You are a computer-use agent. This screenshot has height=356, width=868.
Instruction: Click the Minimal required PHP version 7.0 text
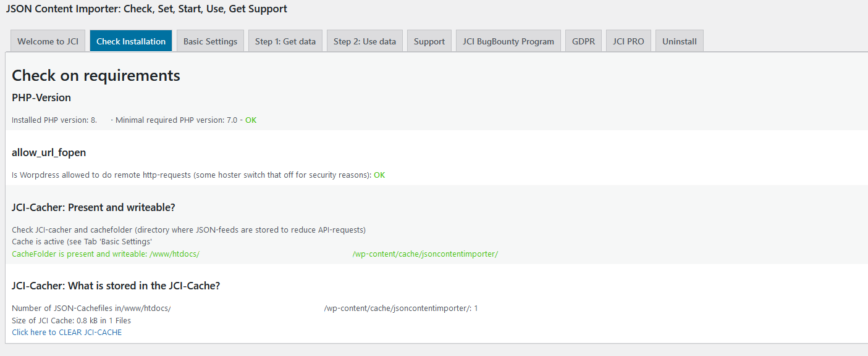click(x=176, y=120)
